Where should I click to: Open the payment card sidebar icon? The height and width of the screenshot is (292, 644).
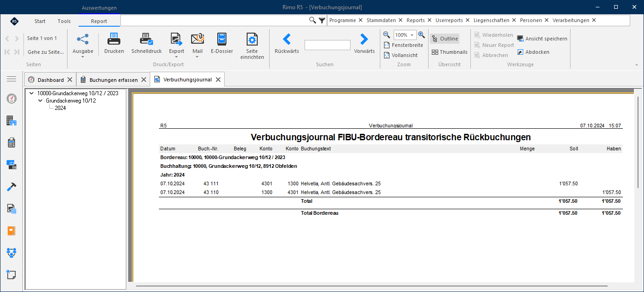[11, 165]
